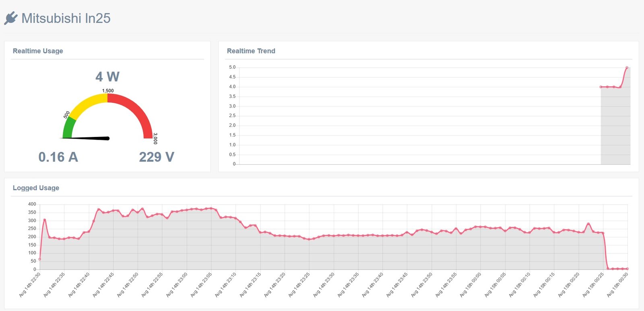Click the 400 y-axis label in Logged Usage

click(32, 204)
